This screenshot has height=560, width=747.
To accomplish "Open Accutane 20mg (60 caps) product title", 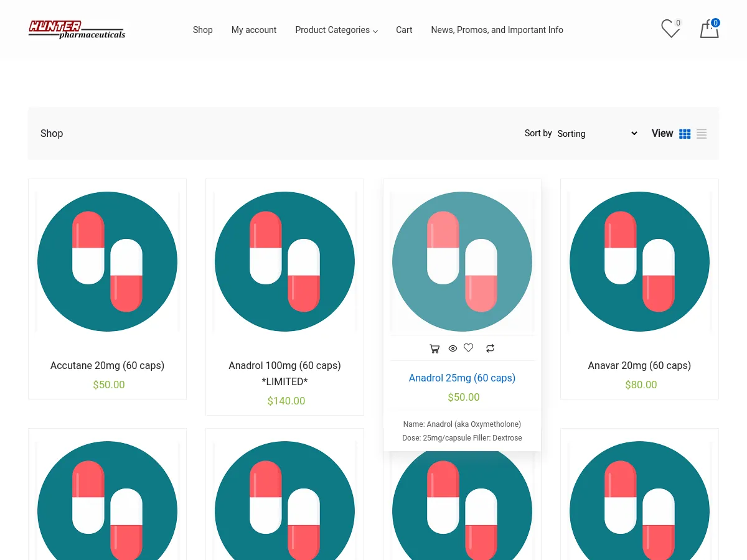I will coord(107,365).
